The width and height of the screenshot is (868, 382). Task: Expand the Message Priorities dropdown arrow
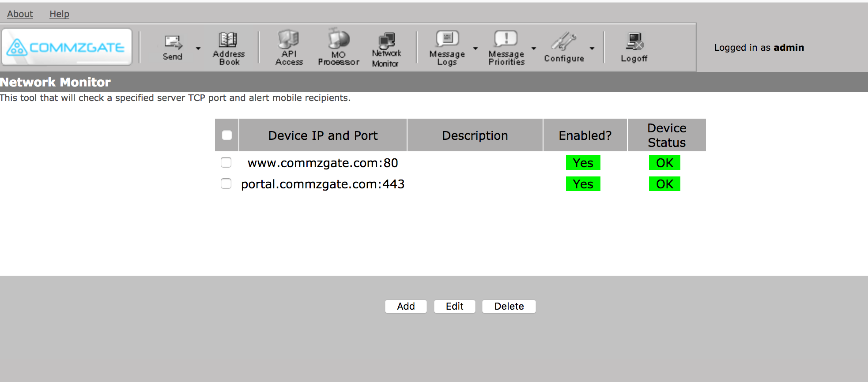[x=534, y=48]
